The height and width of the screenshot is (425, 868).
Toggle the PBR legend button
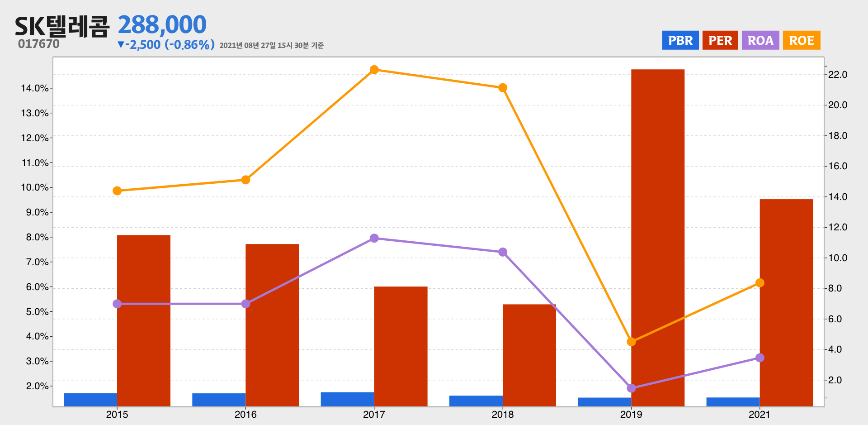tap(680, 40)
